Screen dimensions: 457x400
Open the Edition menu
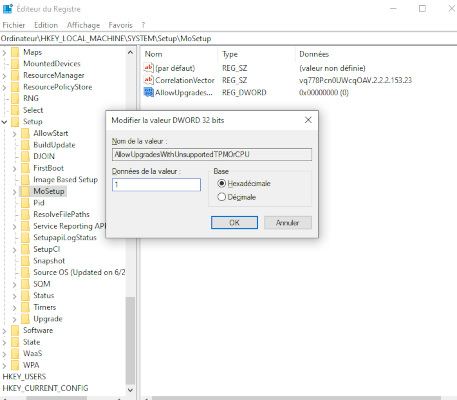point(46,25)
